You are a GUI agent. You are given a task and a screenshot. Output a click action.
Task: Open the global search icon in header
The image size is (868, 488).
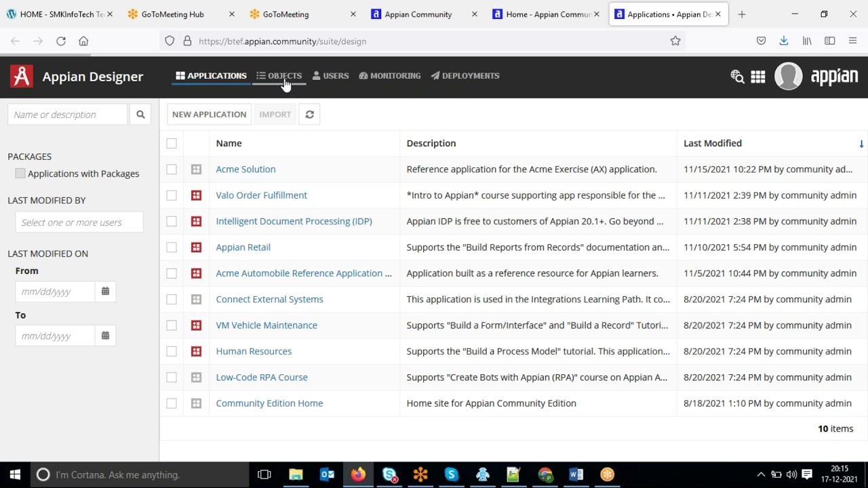[x=737, y=77]
